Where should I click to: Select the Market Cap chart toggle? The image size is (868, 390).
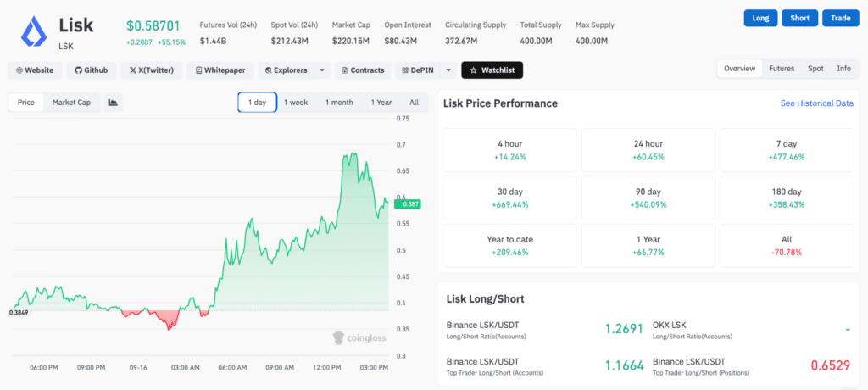[71, 103]
